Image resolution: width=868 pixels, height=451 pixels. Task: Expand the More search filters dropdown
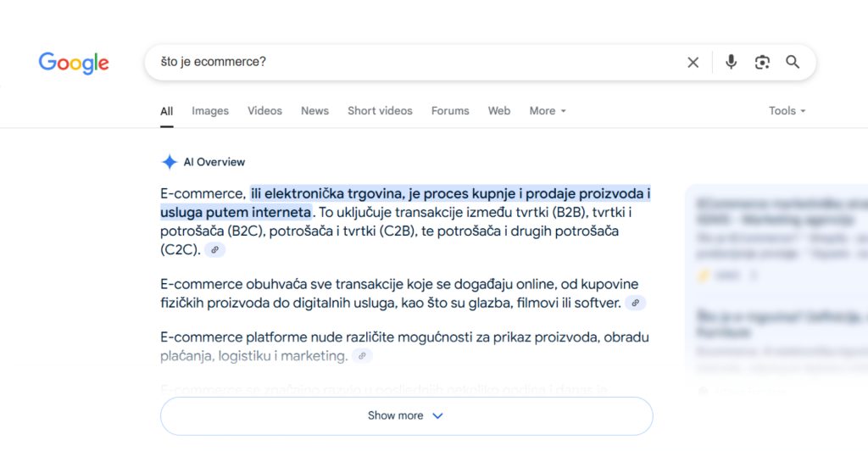tap(548, 111)
